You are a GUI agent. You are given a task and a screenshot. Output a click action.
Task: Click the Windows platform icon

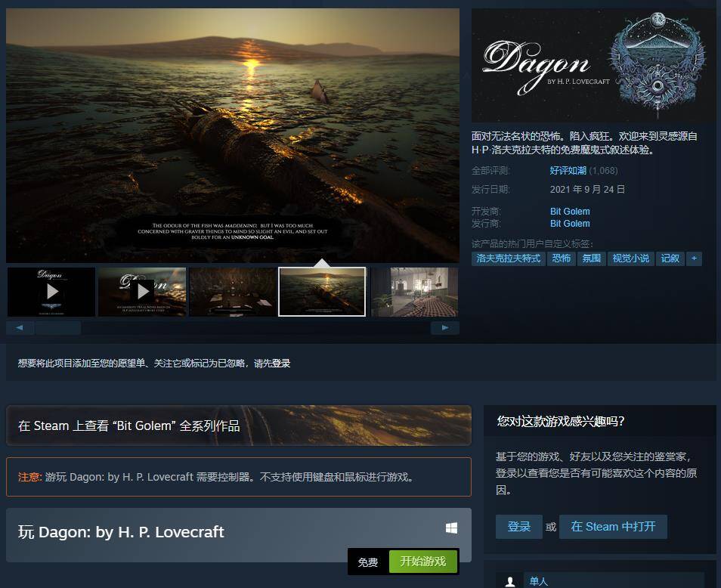point(451,528)
